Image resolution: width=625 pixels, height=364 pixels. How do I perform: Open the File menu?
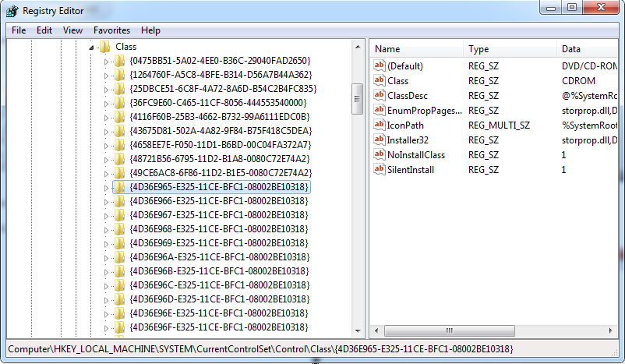(19, 30)
